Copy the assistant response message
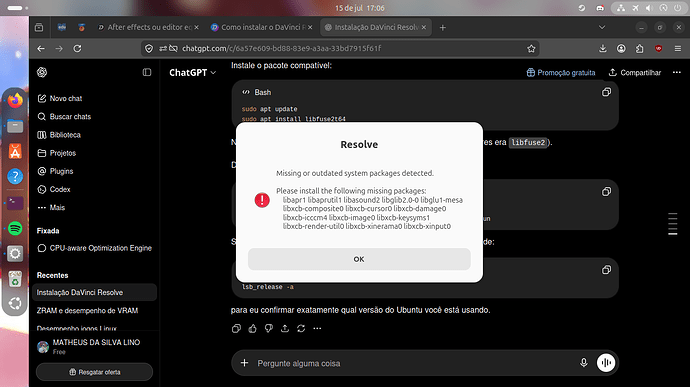The height and width of the screenshot is (387, 690). [x=236, y=328]
